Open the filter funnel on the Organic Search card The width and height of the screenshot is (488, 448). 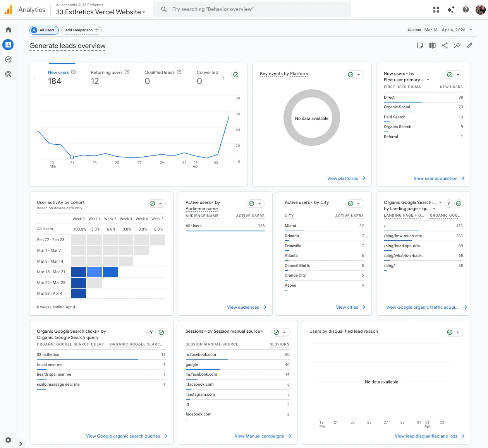pyautogui.click(x=449, y=203)
